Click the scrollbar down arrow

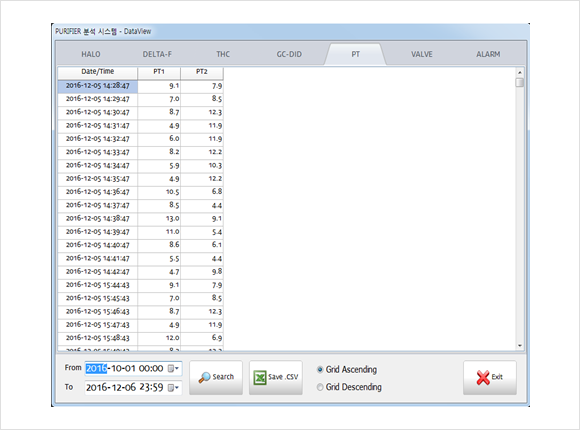520,346
